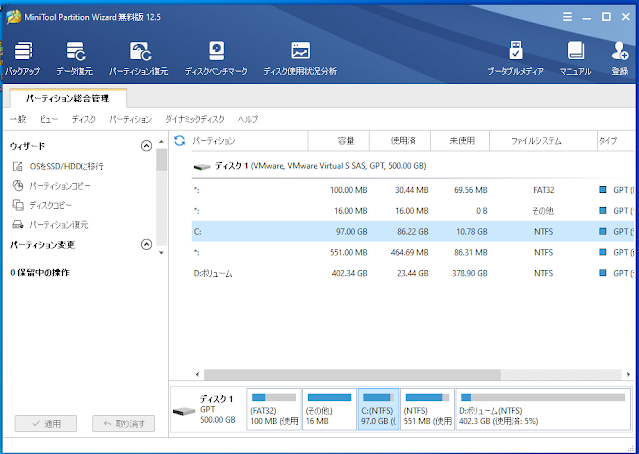This screenshot has height=454, width=639.
Task: Click ディスク 1 GPT label in disk map
Action: (x=217, y=409)
